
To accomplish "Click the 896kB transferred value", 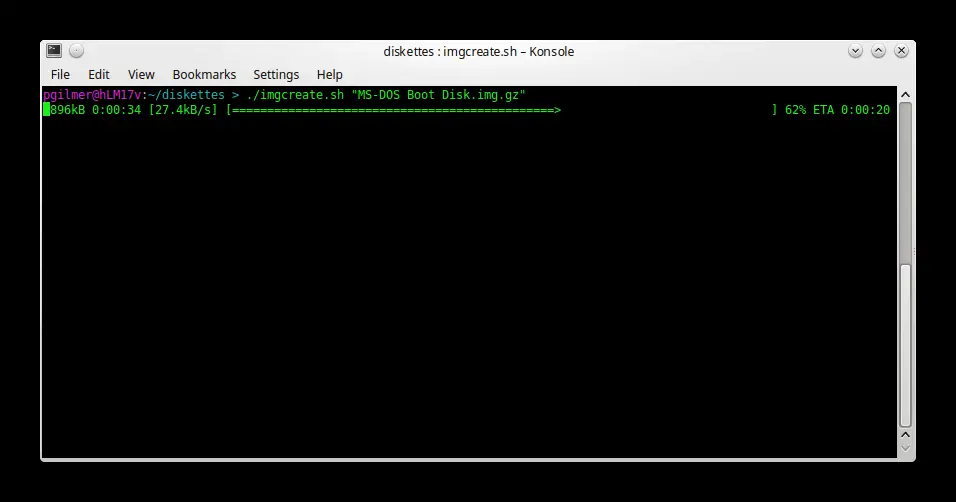I will (x=67, y=110).
